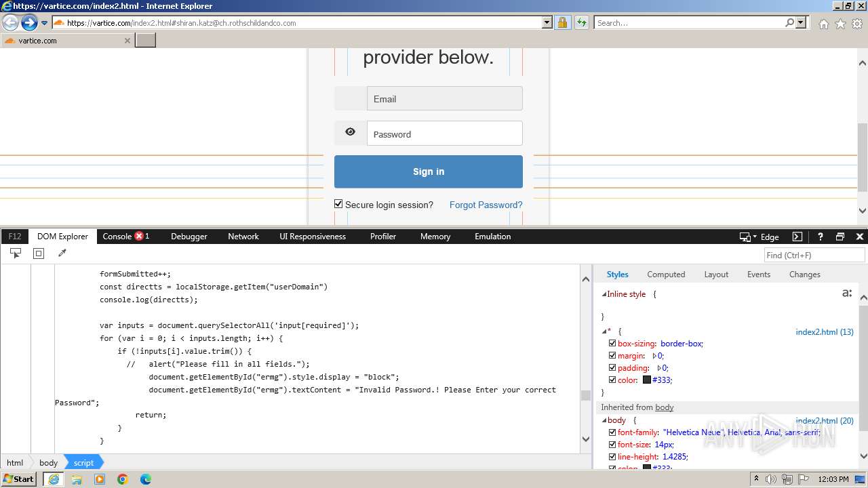Switch to the Debugger tab

point(189,237)
